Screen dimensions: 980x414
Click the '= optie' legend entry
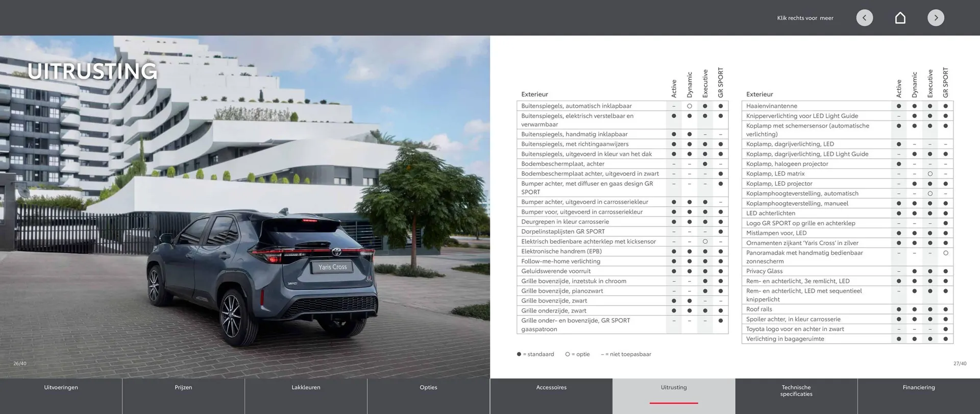click(x=577, y=354)
